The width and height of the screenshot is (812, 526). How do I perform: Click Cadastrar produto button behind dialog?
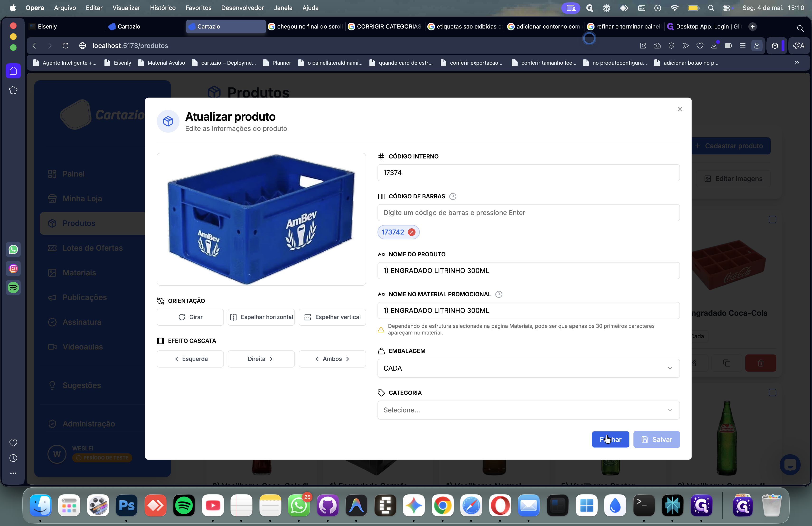point(731,146)
